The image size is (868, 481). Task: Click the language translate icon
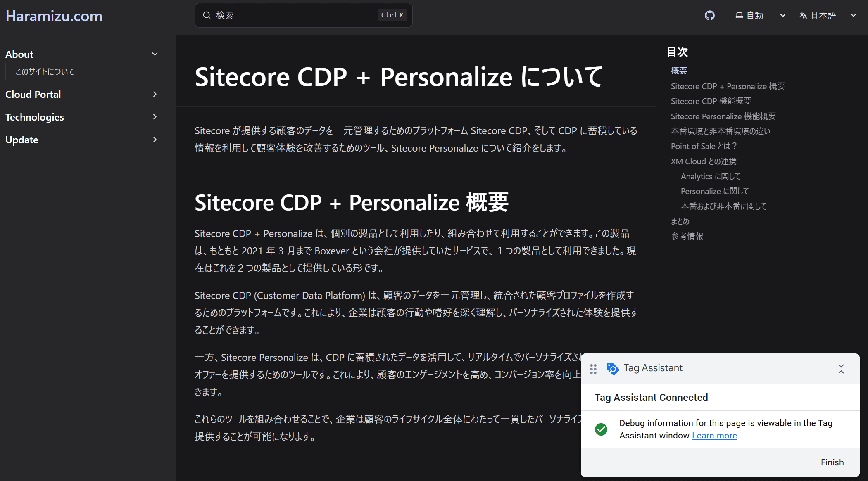point(803,16)
